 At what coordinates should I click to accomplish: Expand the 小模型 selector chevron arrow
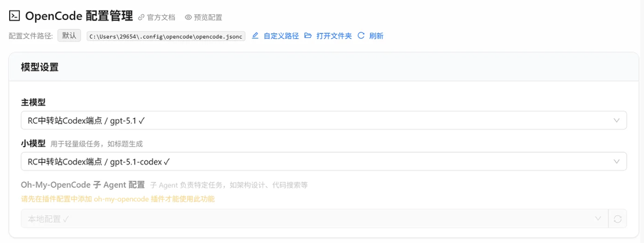click(616, 161)
